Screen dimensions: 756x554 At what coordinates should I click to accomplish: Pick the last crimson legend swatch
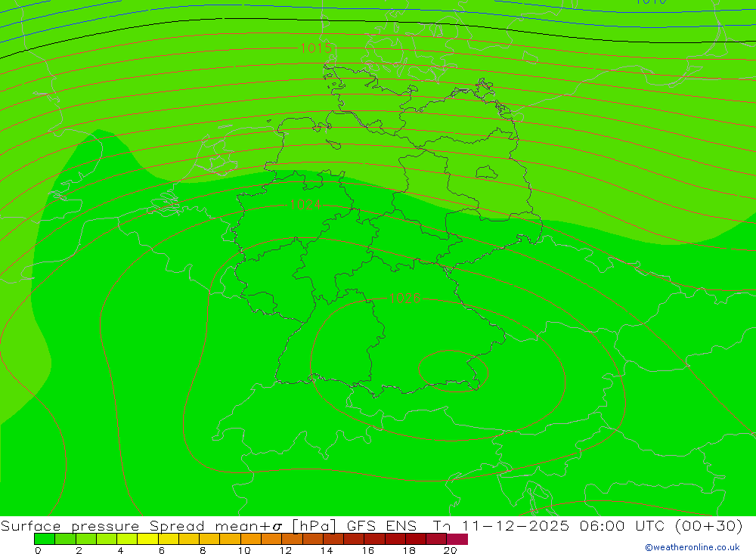(x=457, y=539)
